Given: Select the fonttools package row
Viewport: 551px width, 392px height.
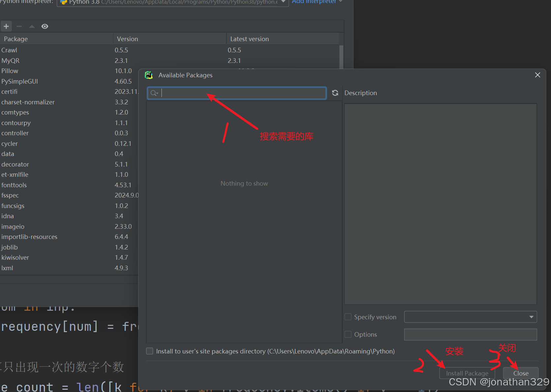Looking at the screenshot, I should [x=69, y=185].
